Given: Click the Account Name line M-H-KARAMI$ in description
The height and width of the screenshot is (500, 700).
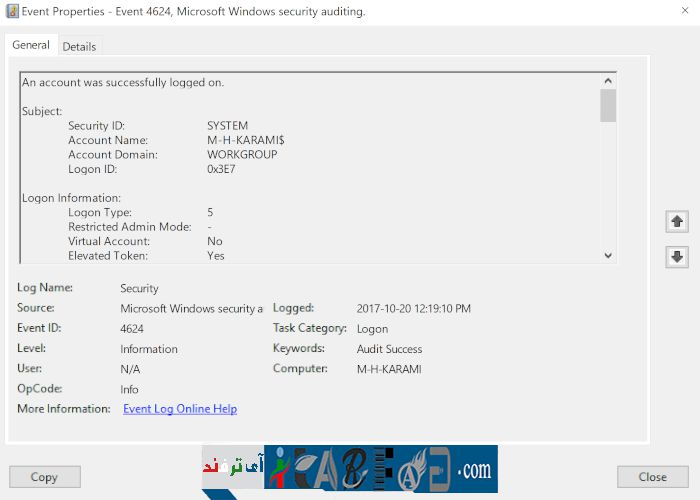Looking at the screenshot, I should pyautogui.click(x=245, y=140).
